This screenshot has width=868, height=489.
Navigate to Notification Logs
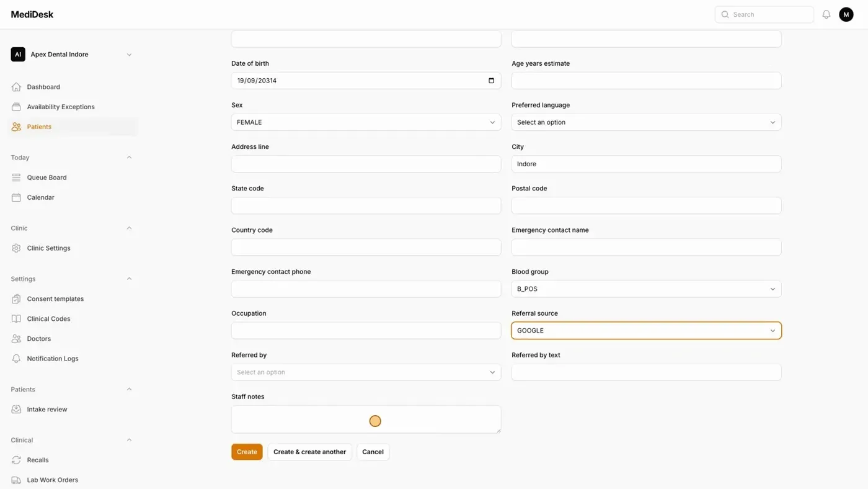72,359
